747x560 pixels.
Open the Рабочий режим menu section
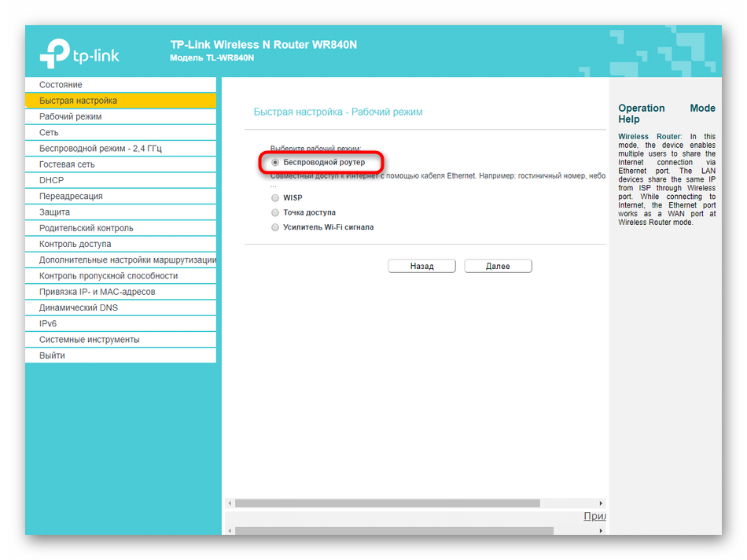click(x=70, y=116)
